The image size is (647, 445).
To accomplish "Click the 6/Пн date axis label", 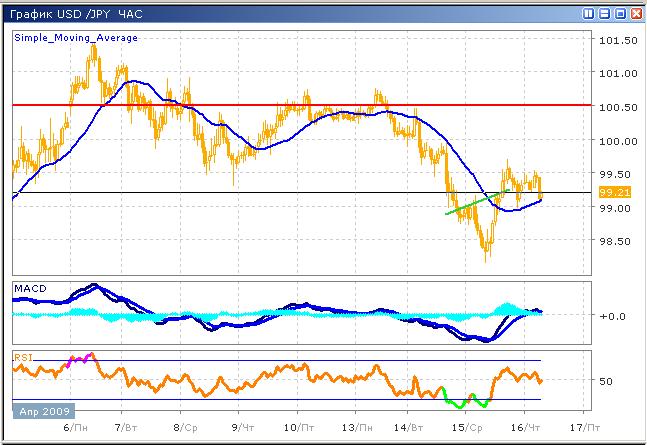I will [74, 425].
